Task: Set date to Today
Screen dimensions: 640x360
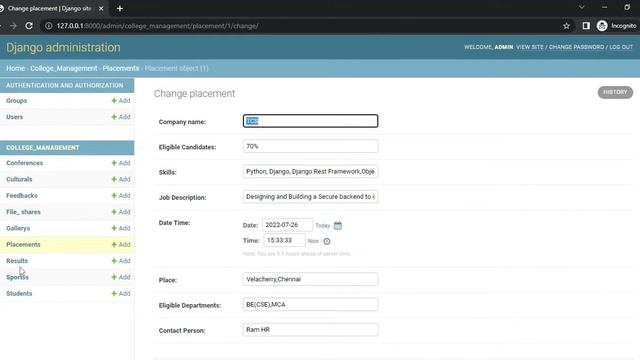Action: coord(322,225)
